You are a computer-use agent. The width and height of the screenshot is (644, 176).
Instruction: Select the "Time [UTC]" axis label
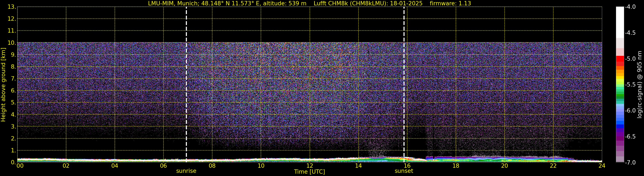310,172
